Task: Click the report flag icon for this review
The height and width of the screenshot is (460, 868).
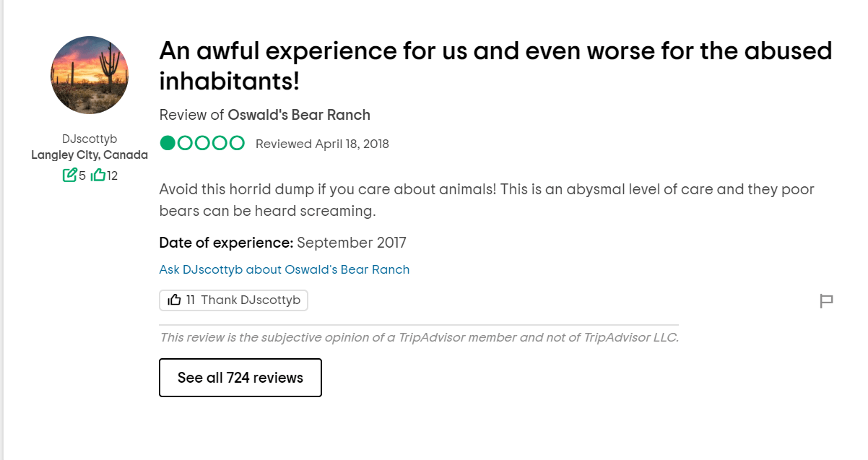Action: pos(827,301)
